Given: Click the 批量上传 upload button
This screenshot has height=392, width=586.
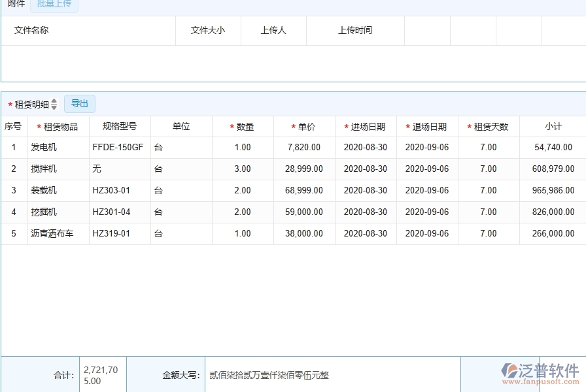Looking at the screenshot, I should pos(54,5).
